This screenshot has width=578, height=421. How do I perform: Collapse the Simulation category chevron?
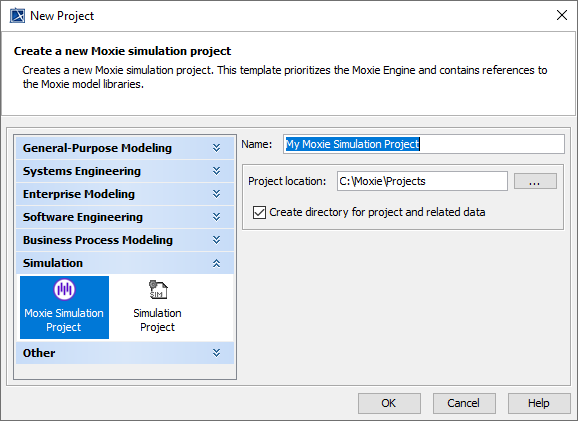216,263
